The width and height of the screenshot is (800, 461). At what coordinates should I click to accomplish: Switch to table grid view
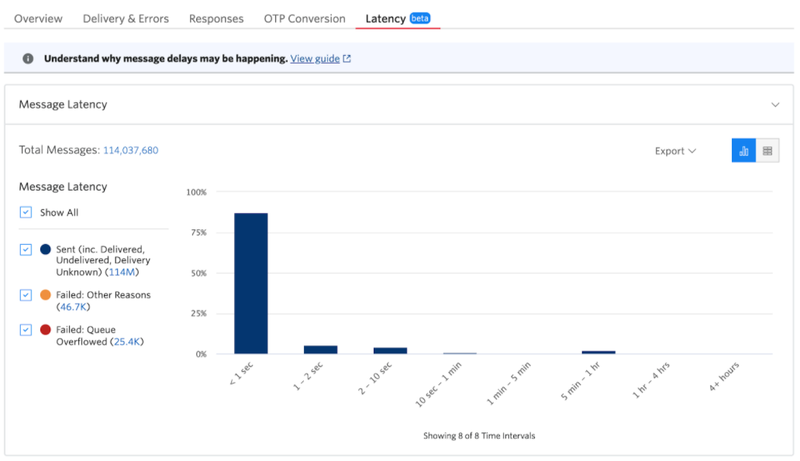click(x=767, y=150)
